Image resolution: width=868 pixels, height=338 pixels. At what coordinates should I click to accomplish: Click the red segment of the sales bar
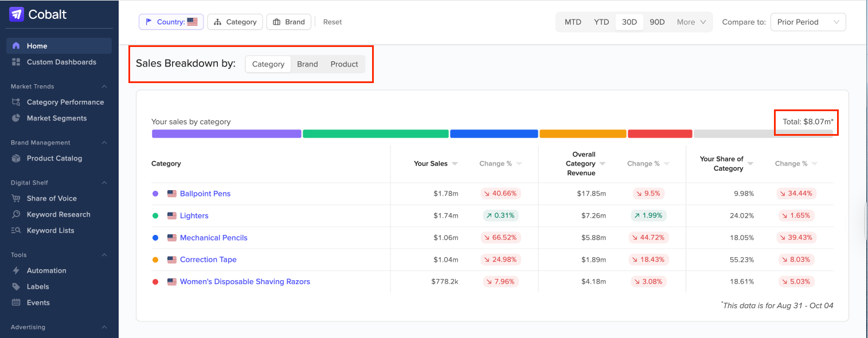point(660,133)
